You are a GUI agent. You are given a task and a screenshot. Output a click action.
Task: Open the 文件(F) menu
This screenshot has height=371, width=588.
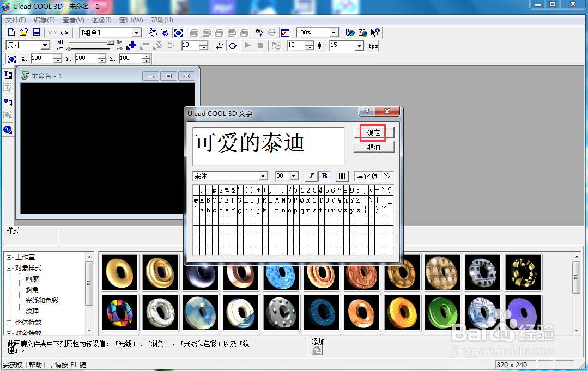tap(15, 20)
